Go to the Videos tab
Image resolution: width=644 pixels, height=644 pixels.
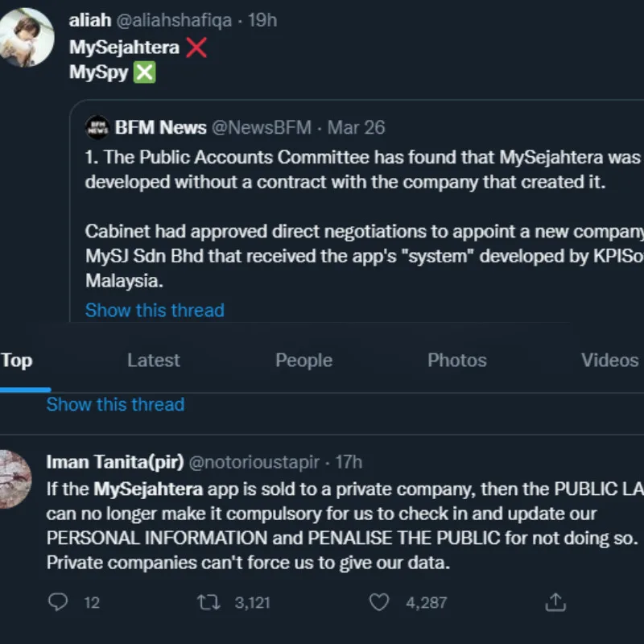[609, 360]
